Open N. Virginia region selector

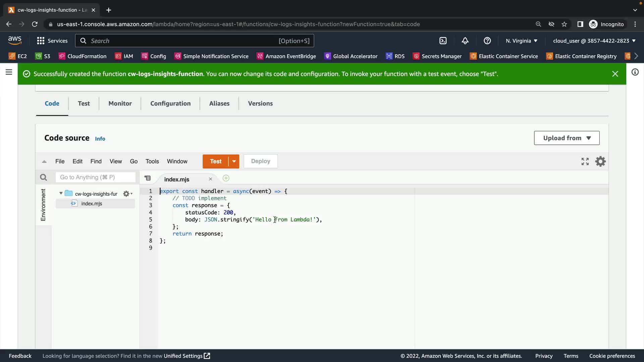521,41
